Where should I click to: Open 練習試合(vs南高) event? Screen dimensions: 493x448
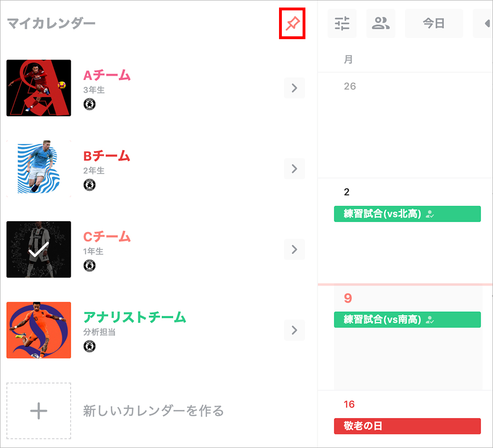[407, 320]
